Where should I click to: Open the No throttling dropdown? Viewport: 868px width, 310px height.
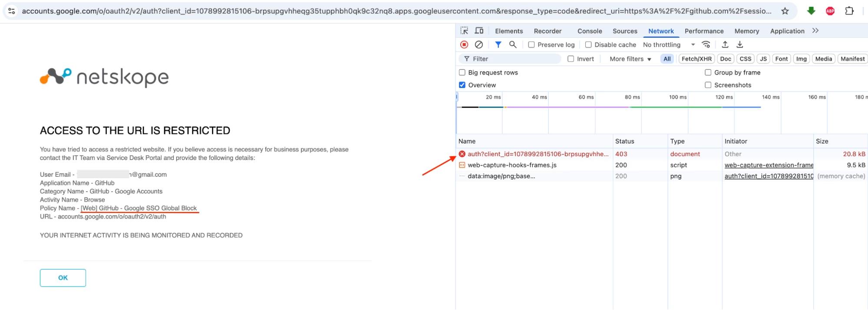point(669,45)
